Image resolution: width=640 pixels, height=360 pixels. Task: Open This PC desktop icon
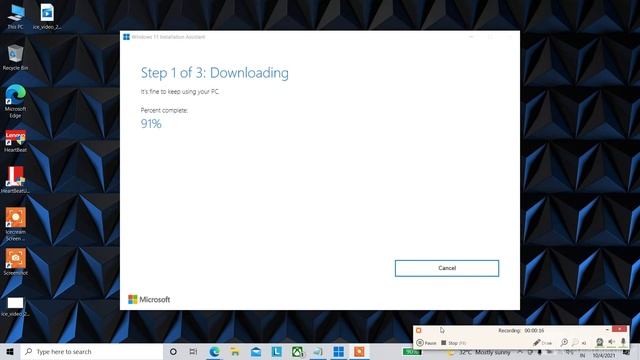coord(16,17)
